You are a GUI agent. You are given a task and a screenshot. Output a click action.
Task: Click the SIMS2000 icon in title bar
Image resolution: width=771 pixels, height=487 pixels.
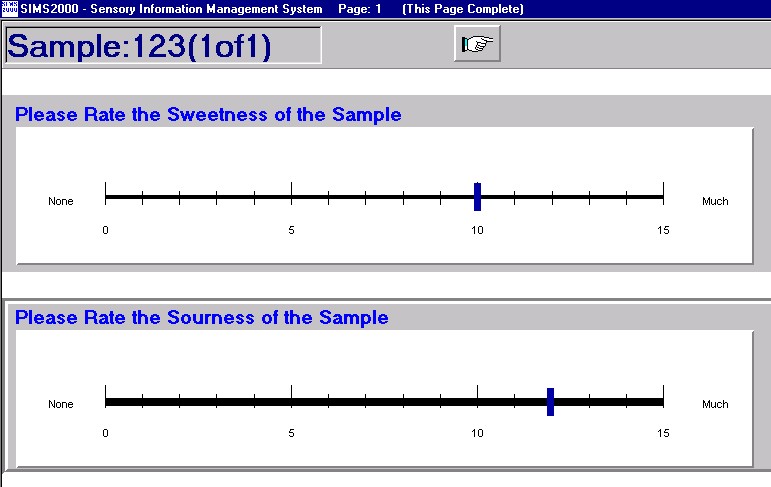pos(9,8)
